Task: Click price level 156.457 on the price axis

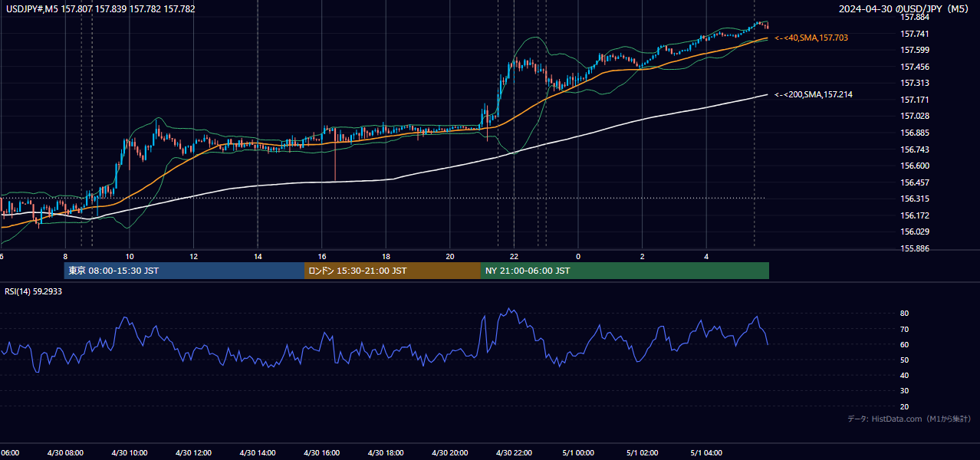Action: click(x=915, y=182)
